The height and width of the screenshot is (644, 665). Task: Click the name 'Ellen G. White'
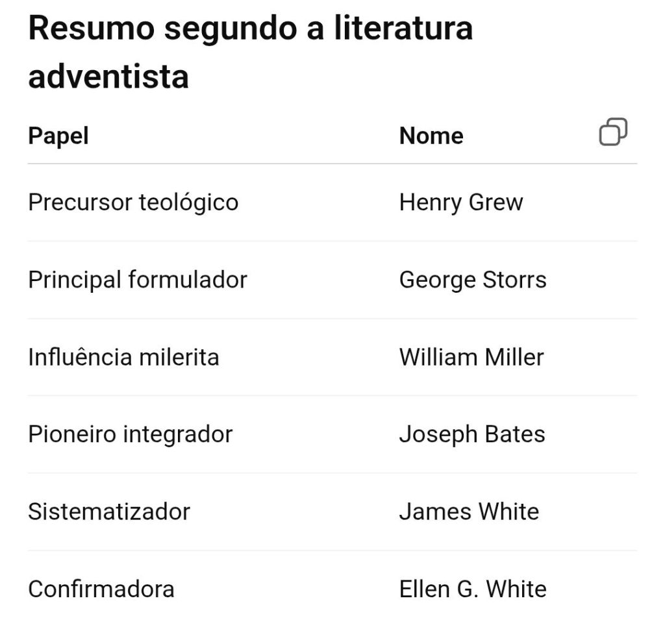point(473,589)
